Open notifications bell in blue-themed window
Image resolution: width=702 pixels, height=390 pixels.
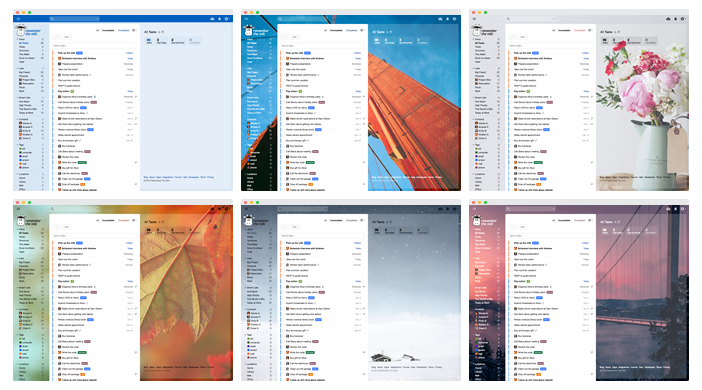tap(219, 19)
